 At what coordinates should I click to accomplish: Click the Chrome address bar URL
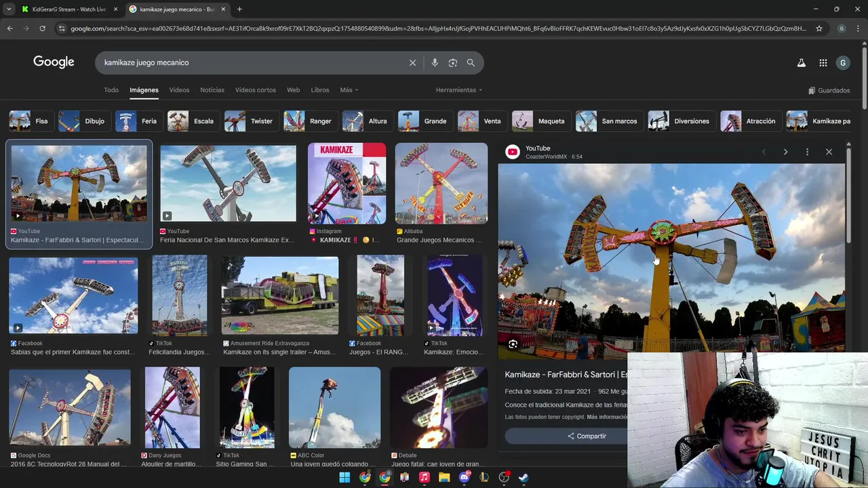pos(438,28)
